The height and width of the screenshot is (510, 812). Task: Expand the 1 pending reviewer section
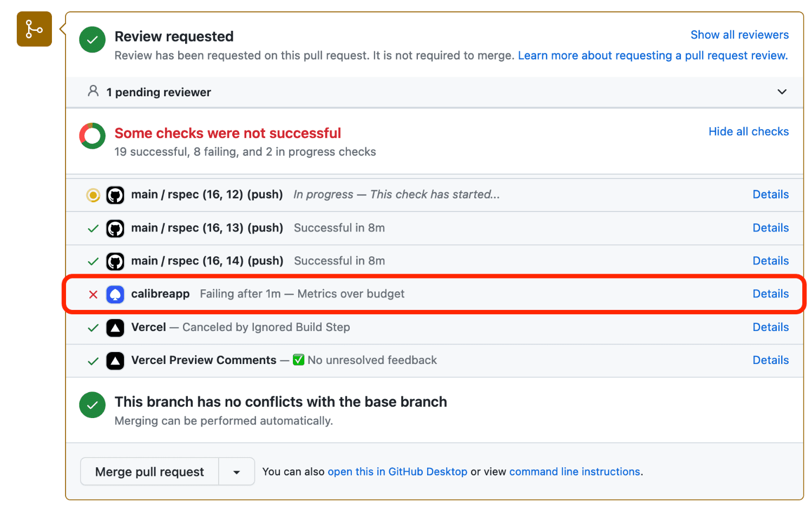pyautogui.click(x=782, y=92)
